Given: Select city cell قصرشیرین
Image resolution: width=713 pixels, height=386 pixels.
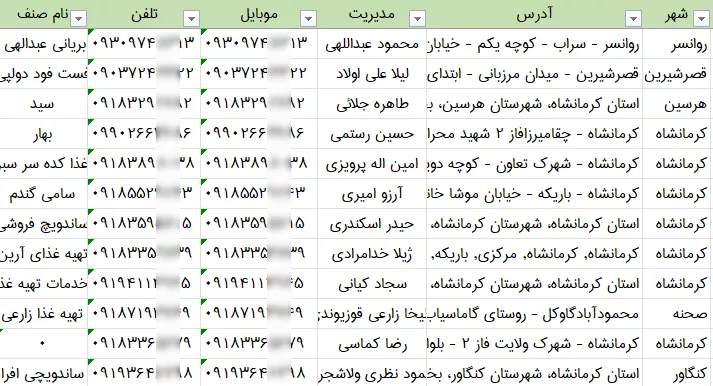Looking at the screenshot, I should tap(678, 74).
